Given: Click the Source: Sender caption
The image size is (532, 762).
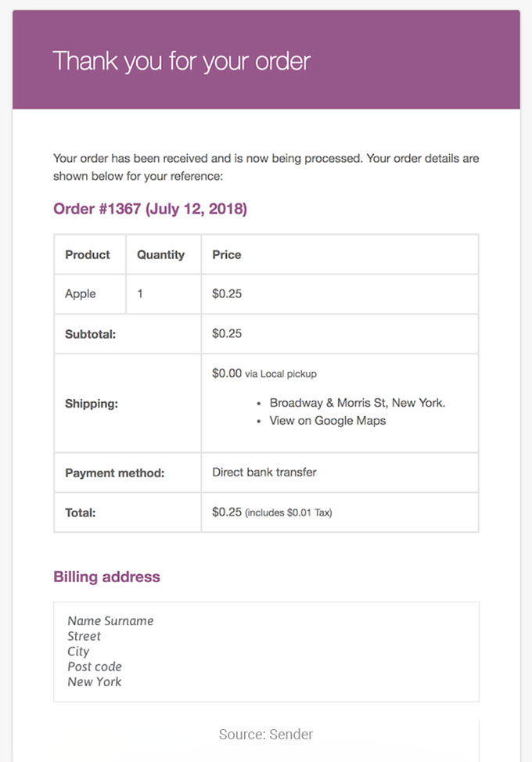Looking at the screenshot, I should (266, 735).
